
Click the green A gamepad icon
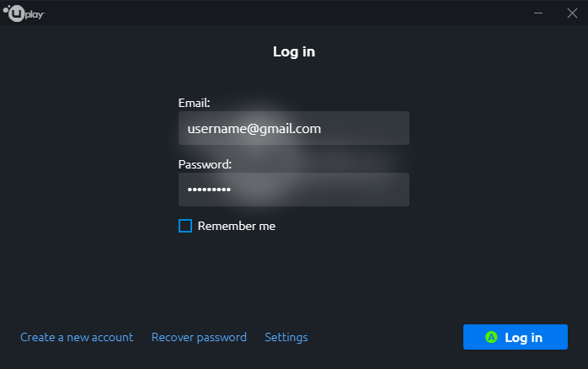[x=491, y=337]
